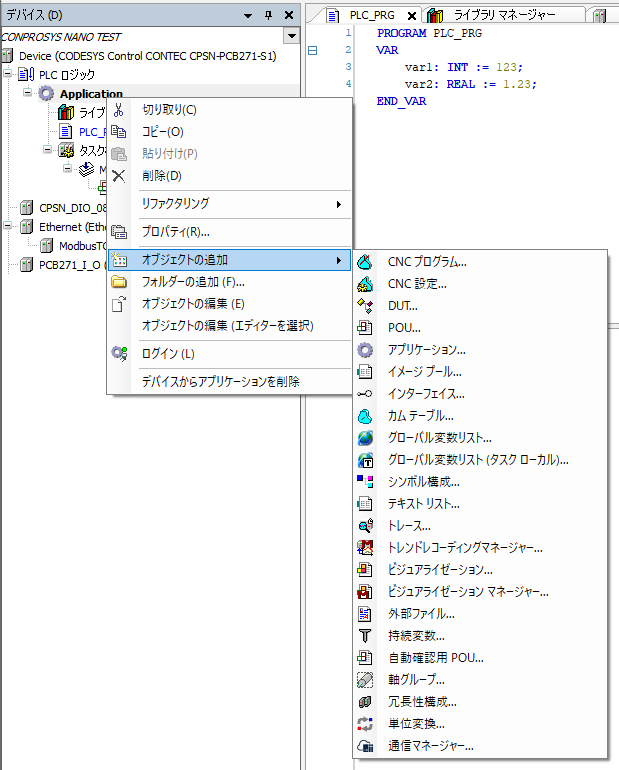The height and width of the screenshot is (770, 619).
Task: Select POU... in the add-object submenu
Action: [x=404, y=328]
